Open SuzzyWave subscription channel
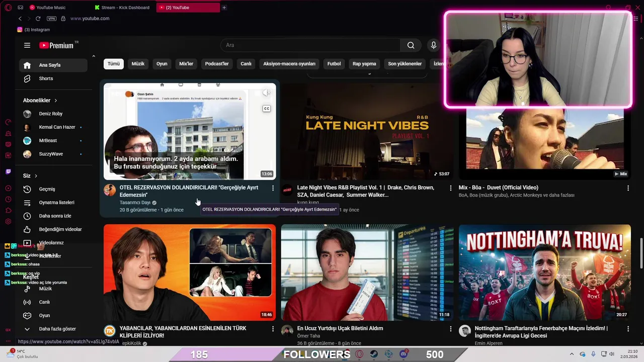Screen dimensions: 644x362 (53, 154)
